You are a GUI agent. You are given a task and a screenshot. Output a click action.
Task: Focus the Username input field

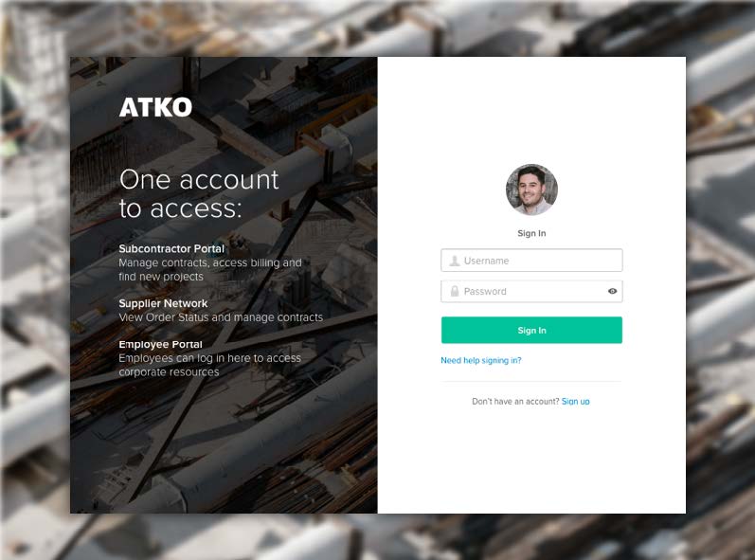tap(531, 260)
